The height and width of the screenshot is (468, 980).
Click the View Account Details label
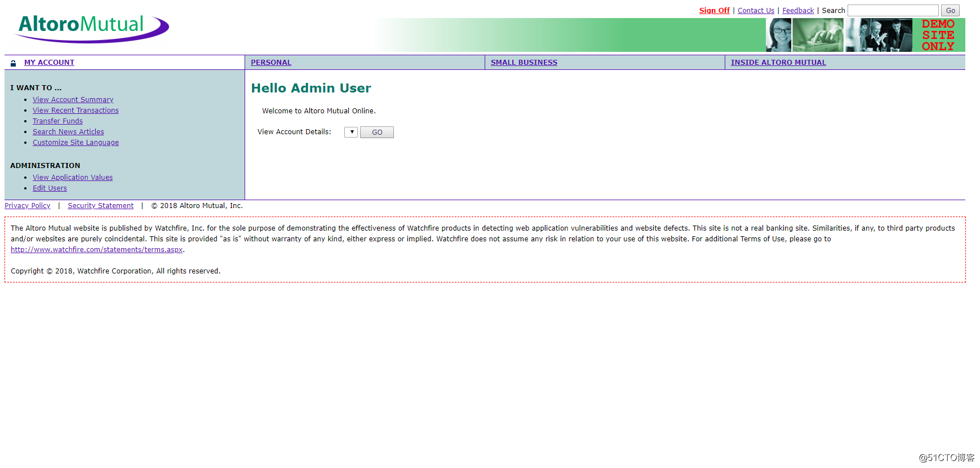pos(294,132)
